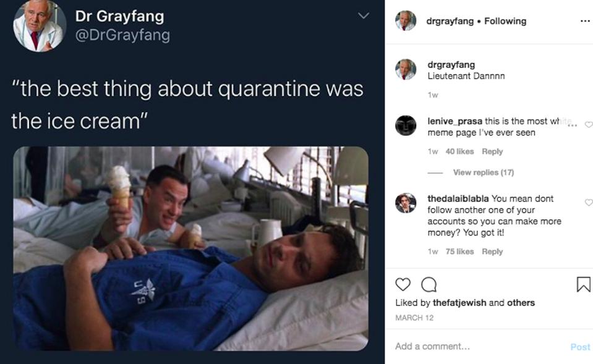The image size is (593, 364).
Task: Open Dr Grayfang tweet avatar
Action: click(x=40, y=25)
